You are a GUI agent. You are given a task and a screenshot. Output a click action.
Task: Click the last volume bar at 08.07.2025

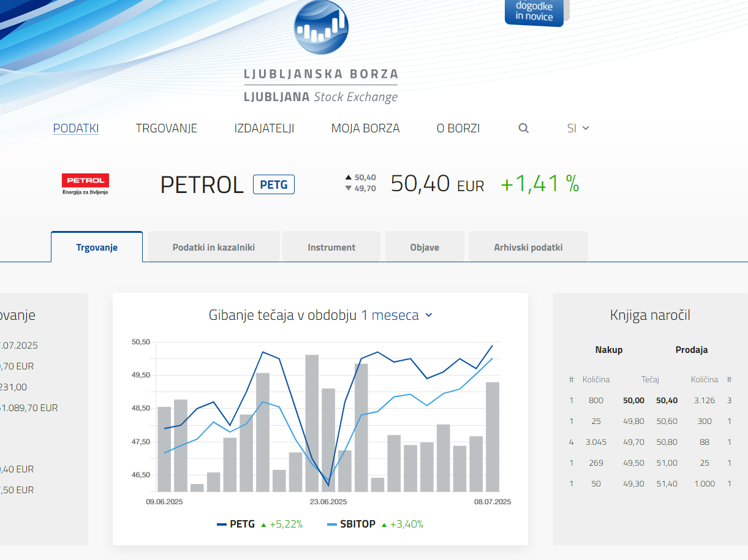tap(493, 437)
